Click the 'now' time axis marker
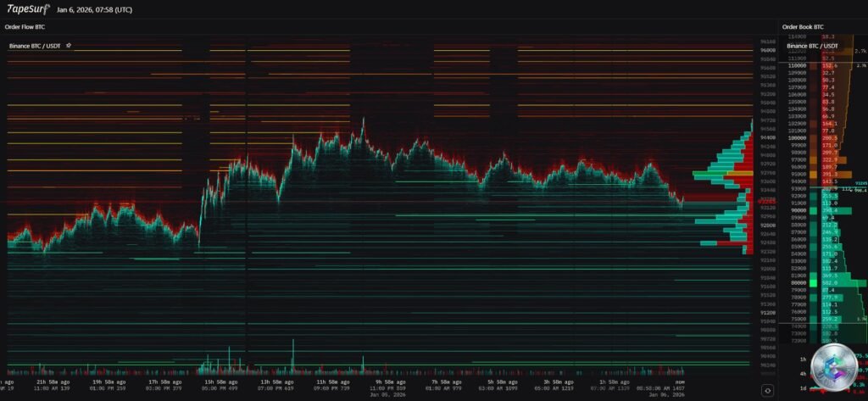Screen dimensions: 868x401 (678, 382)
